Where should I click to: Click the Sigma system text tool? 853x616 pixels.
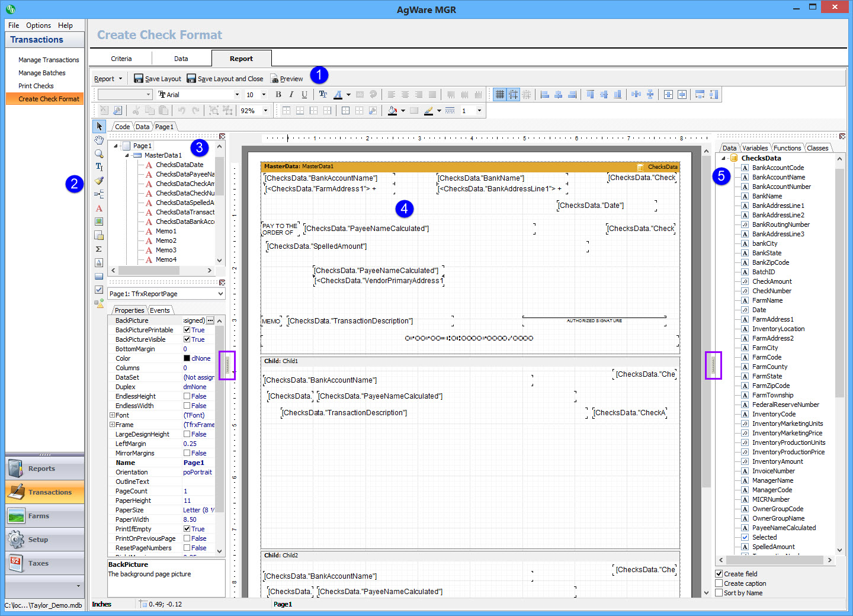point(99,249)
